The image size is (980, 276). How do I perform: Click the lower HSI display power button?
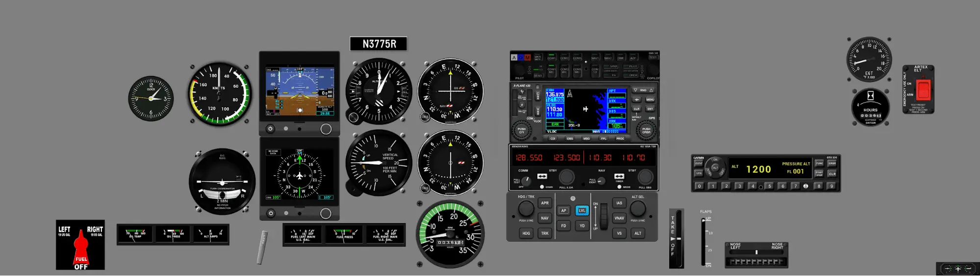pos(270,213)
